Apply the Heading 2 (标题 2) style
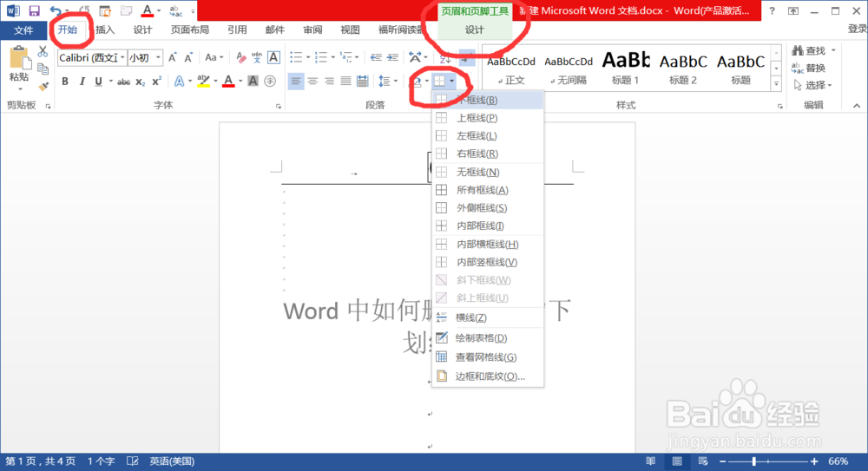Viewport: 868px width, 471px height. point(683,67)
